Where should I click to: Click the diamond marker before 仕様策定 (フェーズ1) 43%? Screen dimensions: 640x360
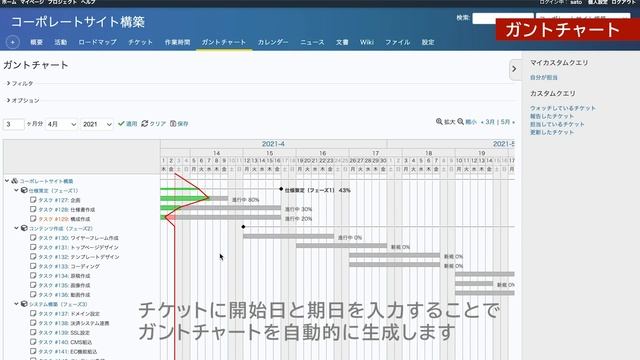click(281, 189)
